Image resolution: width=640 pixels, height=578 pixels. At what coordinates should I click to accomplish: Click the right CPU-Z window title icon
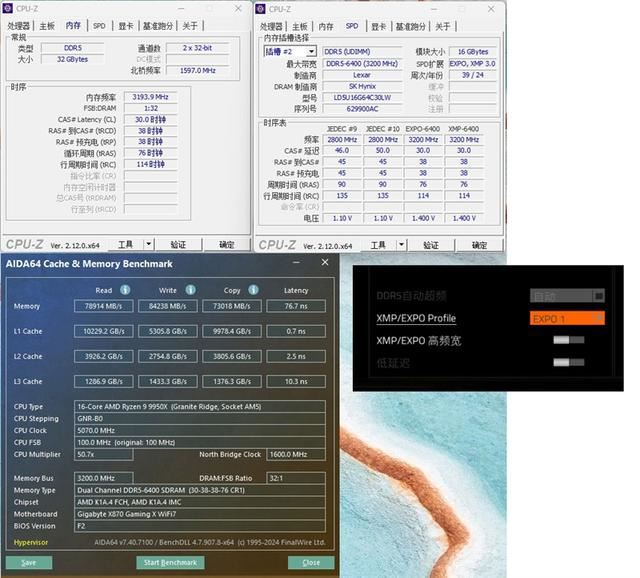pos(262,8)
